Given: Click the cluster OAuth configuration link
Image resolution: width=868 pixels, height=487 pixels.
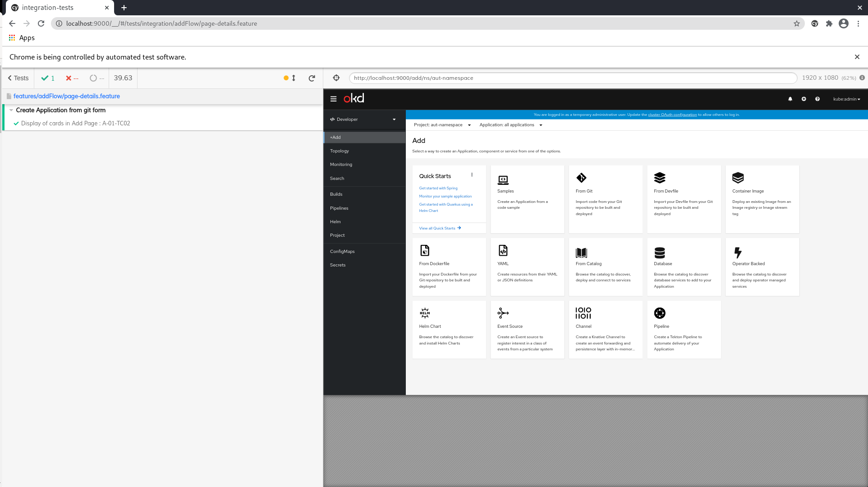Looking at the screenshot, I should coord(672,115).
